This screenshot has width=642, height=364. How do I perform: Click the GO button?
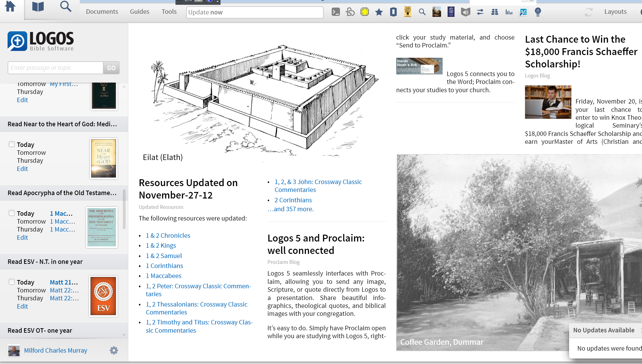[x=111, y=68]
